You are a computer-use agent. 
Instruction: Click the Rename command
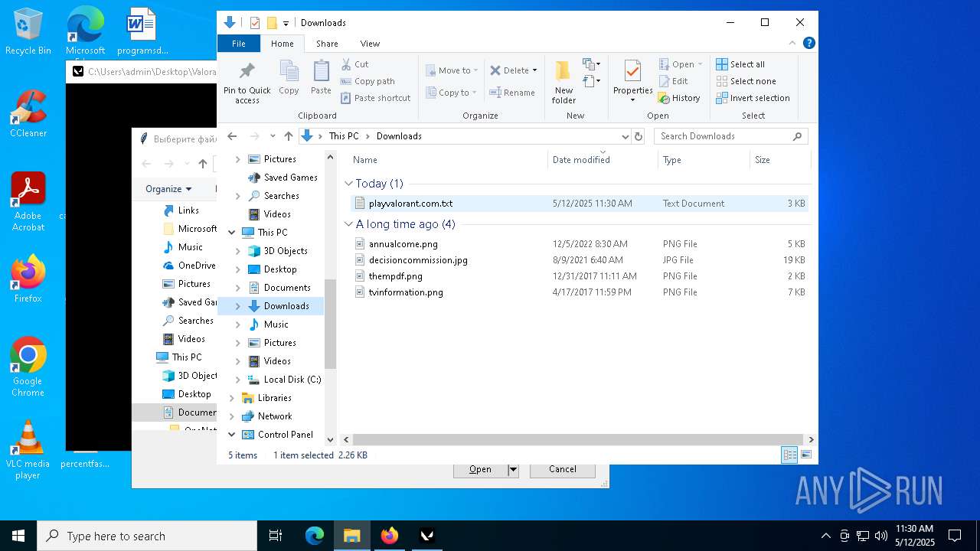point(513,93)
